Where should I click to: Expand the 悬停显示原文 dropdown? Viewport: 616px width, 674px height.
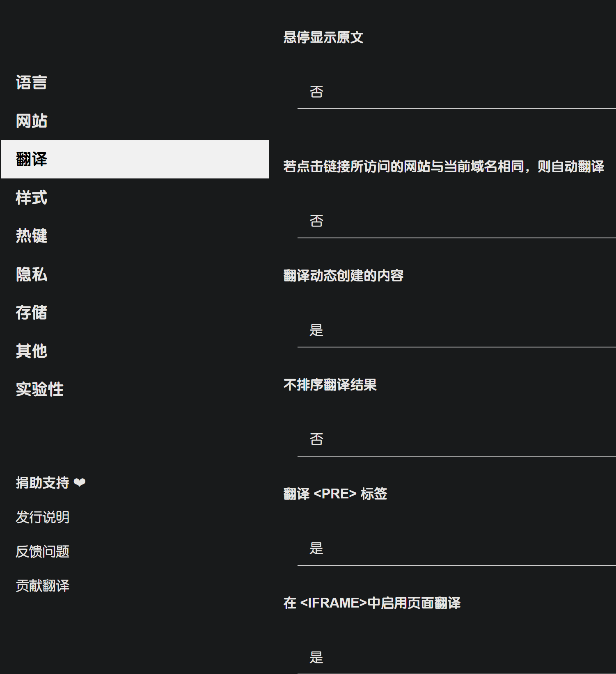coord(456,92)
